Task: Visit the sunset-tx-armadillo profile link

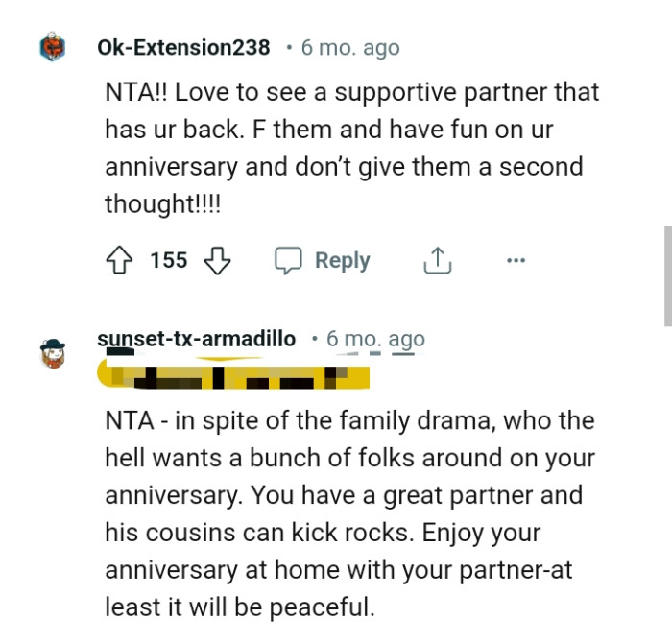Action: [197, 339]
